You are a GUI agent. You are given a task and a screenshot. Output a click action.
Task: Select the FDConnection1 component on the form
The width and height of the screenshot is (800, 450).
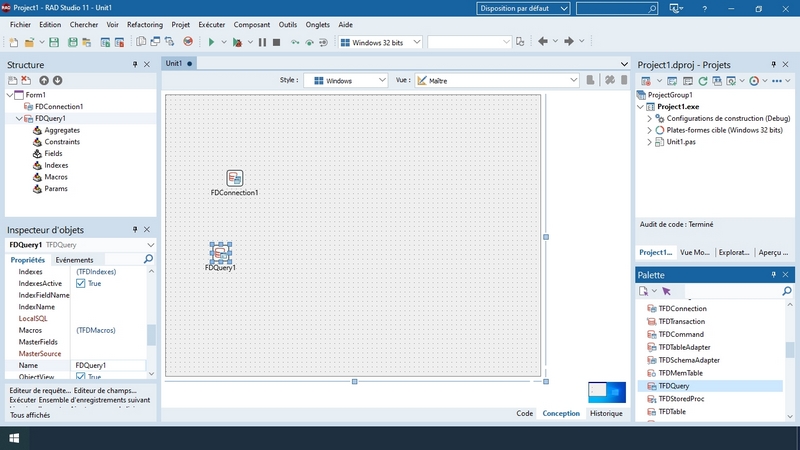pyautogui.click(x=234, y=178)
